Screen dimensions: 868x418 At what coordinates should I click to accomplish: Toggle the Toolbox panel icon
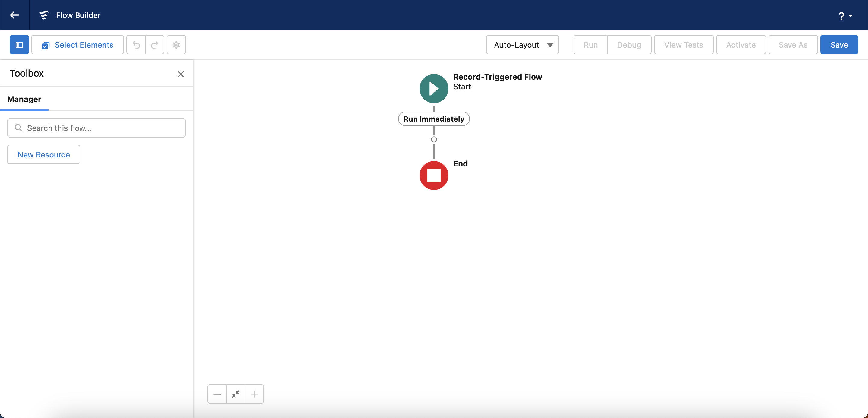(x=19, y=45)
